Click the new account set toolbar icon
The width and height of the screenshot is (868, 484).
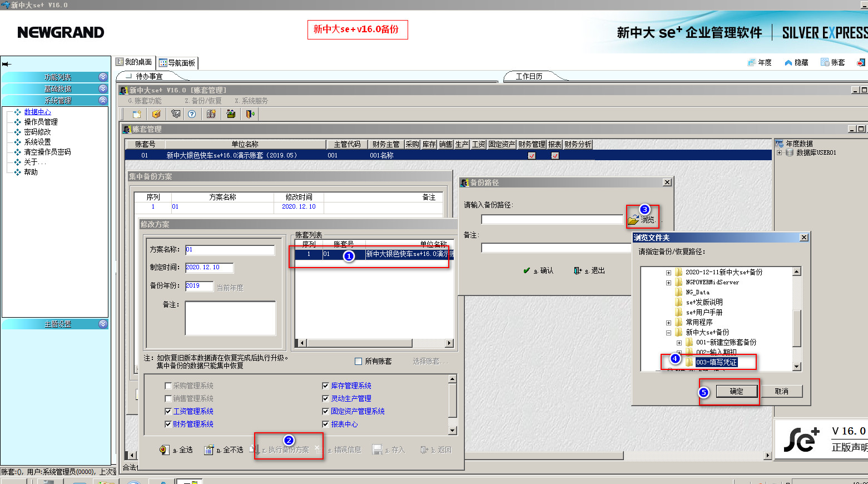[137, 114]
